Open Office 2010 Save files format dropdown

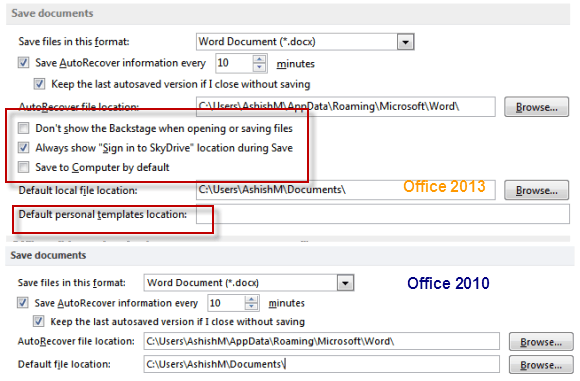tap(345, 283)
